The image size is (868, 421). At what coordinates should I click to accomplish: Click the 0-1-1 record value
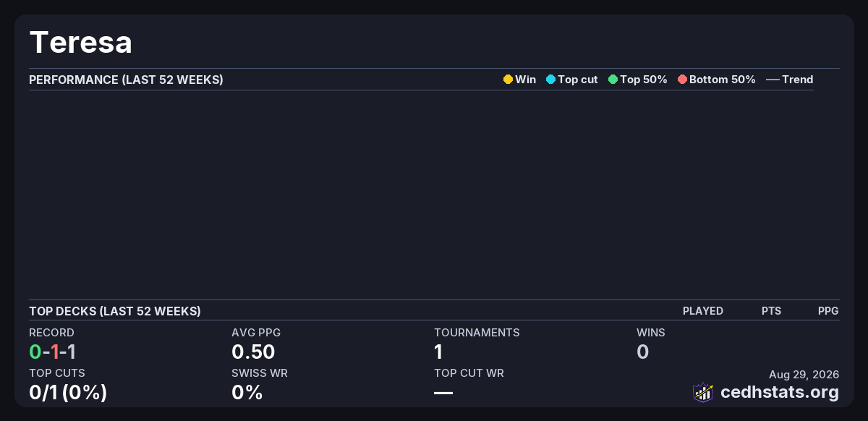[x=53, y=352]
